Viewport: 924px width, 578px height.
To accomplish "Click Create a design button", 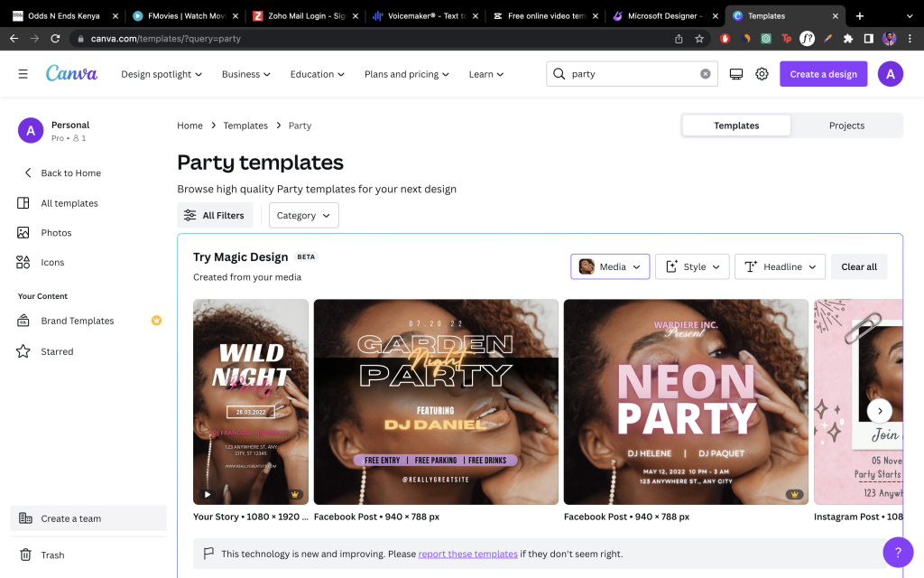I will [x=823, y=74].
